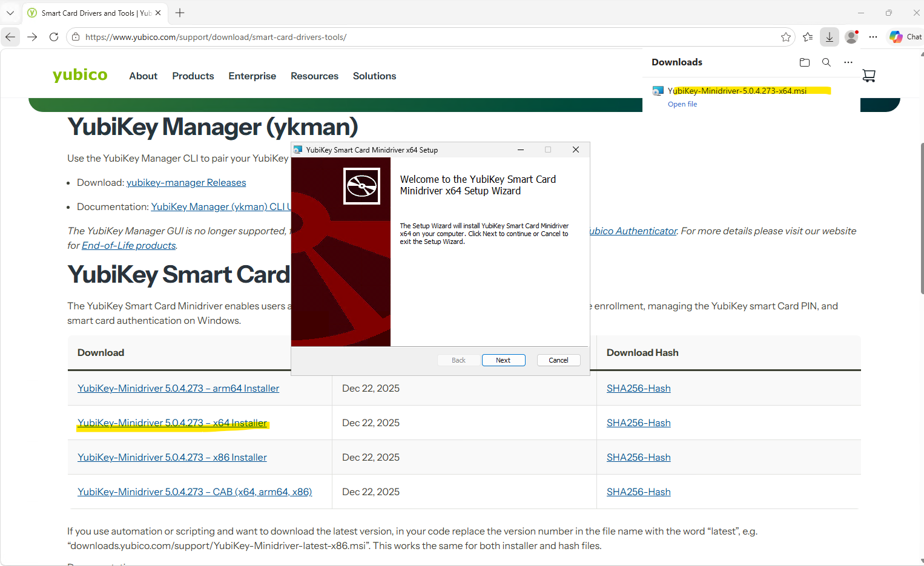The width and height of the screenshot is (924, 566).
Task: Download the CAB (x64, arm64, x86) minidriver
Action: 195,492
